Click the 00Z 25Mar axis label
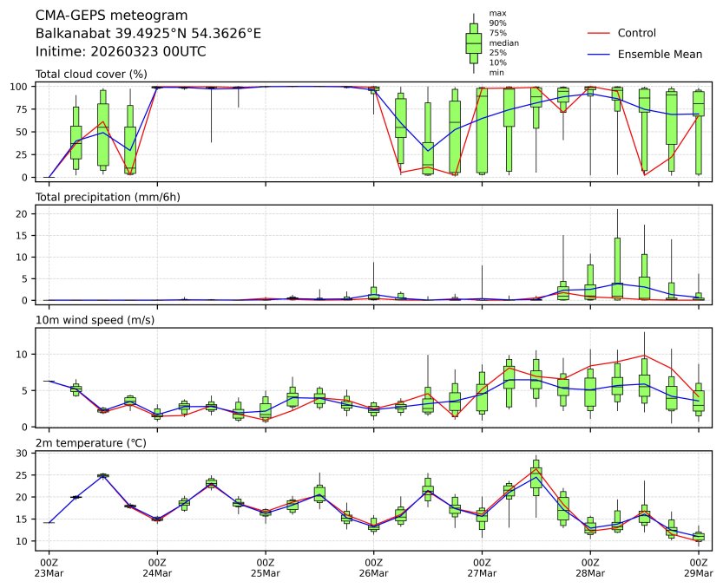This screenshot has height=588, width=723. point(266,568)
